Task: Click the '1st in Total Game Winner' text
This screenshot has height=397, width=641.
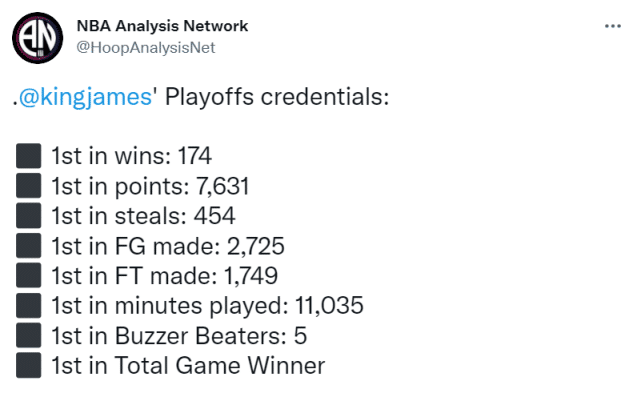Action: [188, 366]
